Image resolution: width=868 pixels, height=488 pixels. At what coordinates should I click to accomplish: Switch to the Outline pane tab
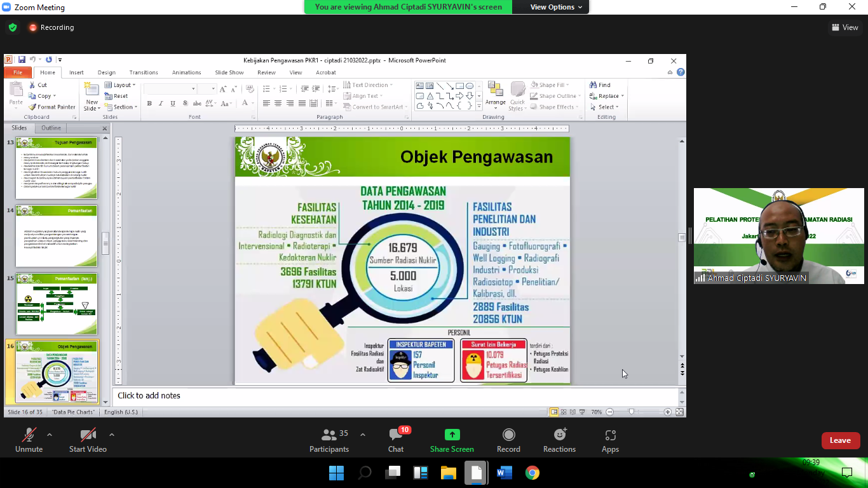(51, 128)
